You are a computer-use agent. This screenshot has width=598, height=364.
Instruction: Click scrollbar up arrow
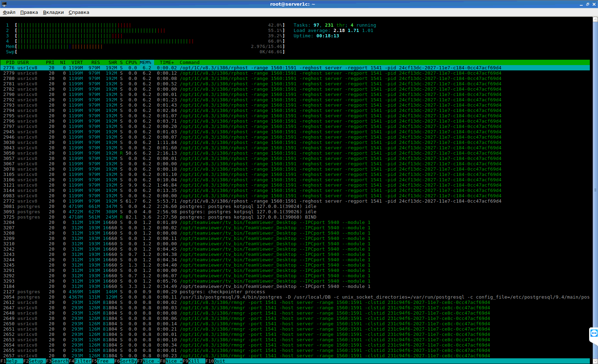pos(595,19)
